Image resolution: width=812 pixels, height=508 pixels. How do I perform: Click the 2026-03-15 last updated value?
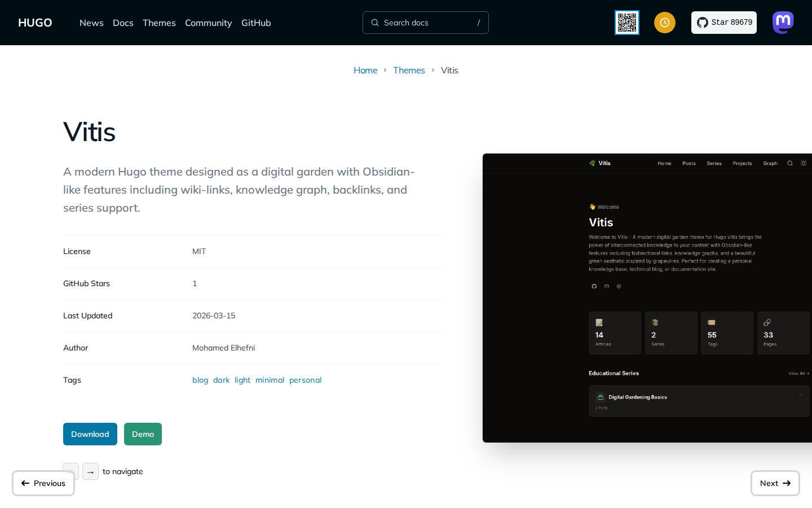pyautogui.click(x=214, y=316)
